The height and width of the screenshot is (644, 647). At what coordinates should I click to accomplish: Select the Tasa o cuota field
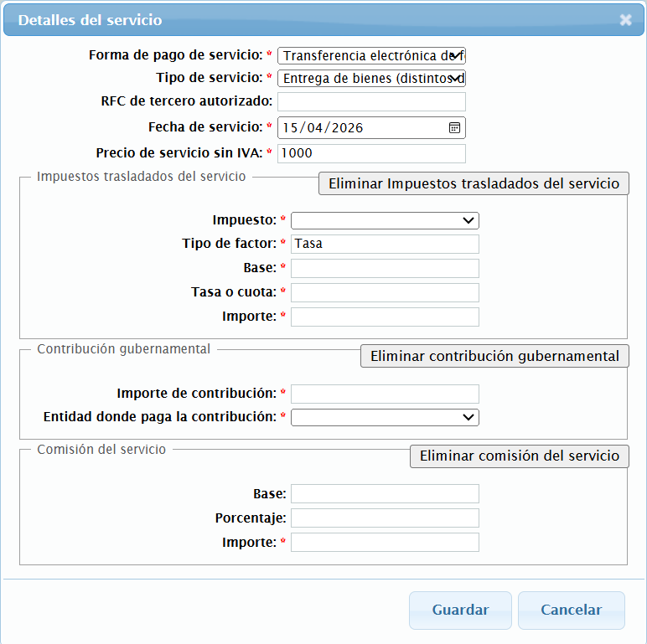pyautogui.click(x=385, y=292)
